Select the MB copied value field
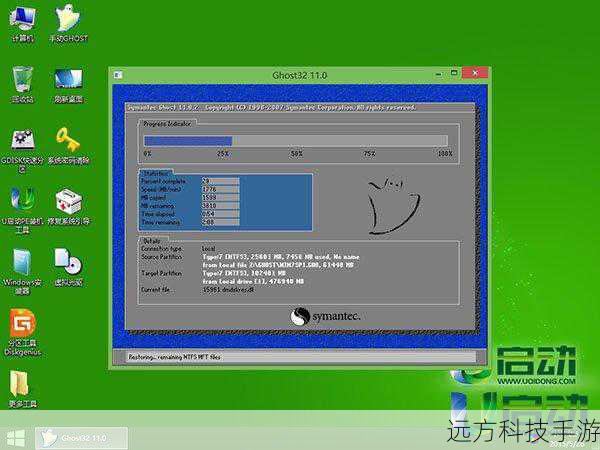The height and width of the screenshot is (450, 600). [x=220, y=198]
